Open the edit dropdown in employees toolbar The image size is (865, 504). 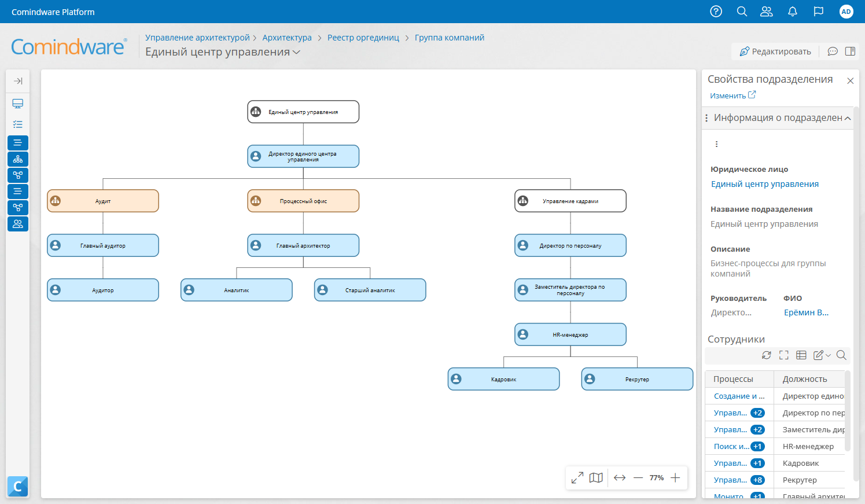(x=822, y=355)
